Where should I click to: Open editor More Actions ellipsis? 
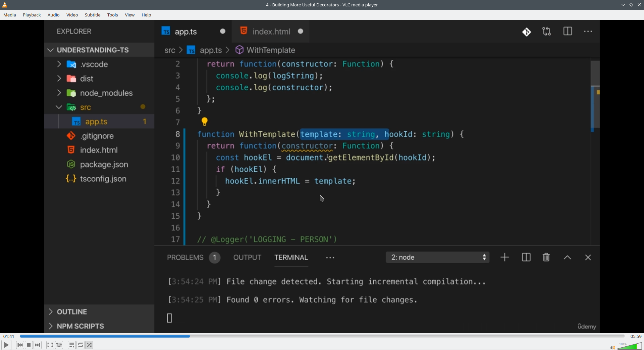[588, 32]
